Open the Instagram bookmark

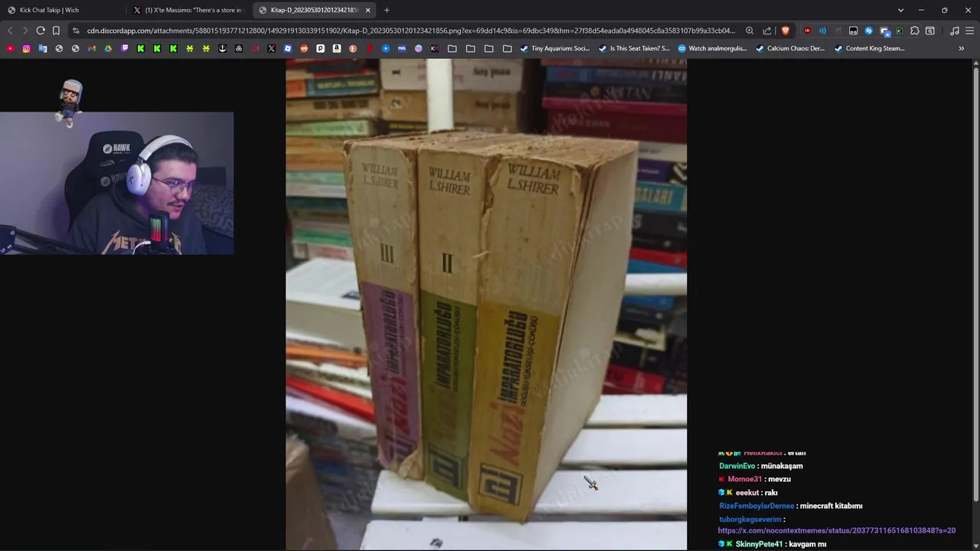[x=26, y=48]
